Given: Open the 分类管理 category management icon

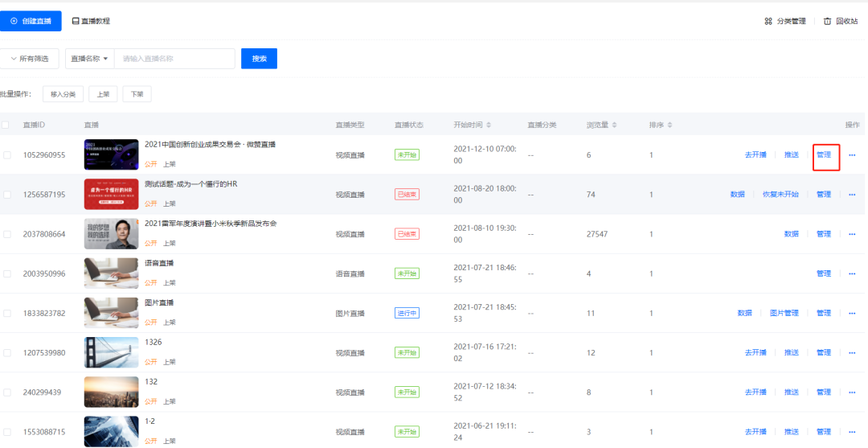Looking at the screenshot, I should pos(768,22).
